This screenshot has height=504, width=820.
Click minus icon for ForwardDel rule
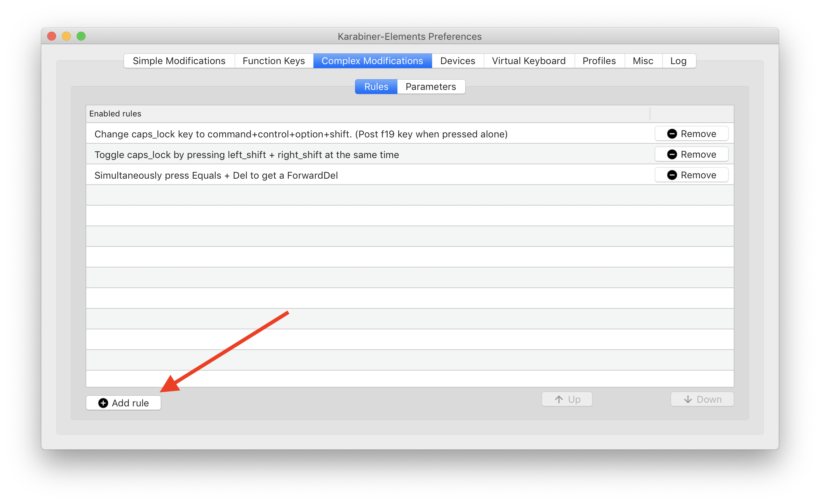(672, 175)
